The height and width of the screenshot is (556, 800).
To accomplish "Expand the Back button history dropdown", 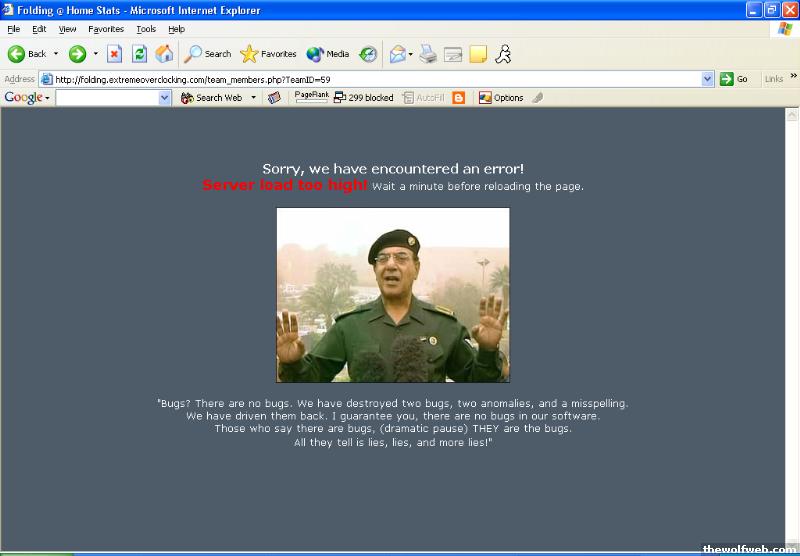I will point(56,54).
